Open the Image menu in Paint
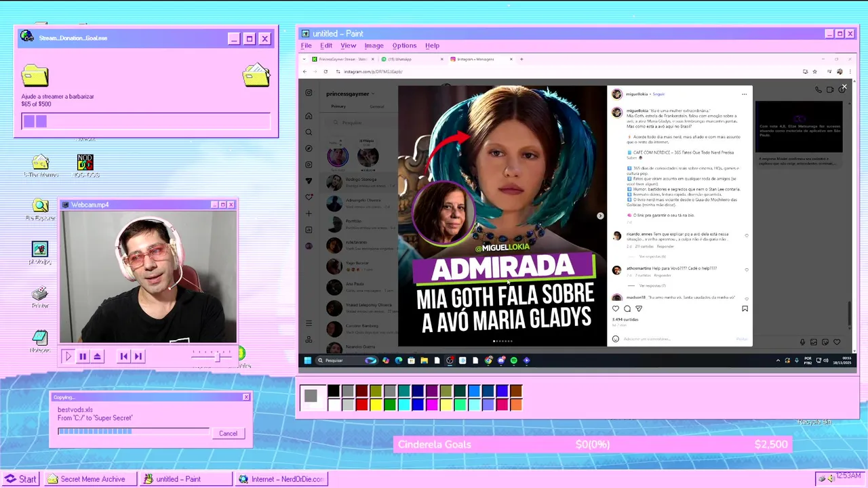868x488 pixels. [x=374, y=45]
